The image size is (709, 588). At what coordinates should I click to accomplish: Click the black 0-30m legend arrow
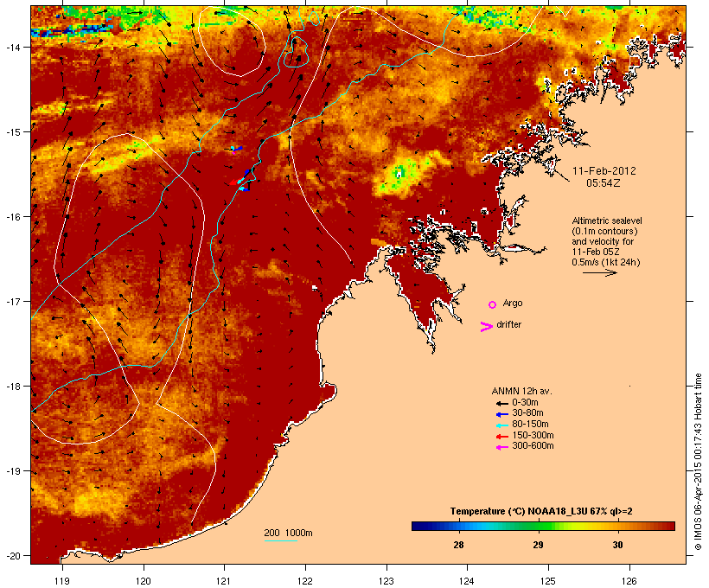coord(501,404)
